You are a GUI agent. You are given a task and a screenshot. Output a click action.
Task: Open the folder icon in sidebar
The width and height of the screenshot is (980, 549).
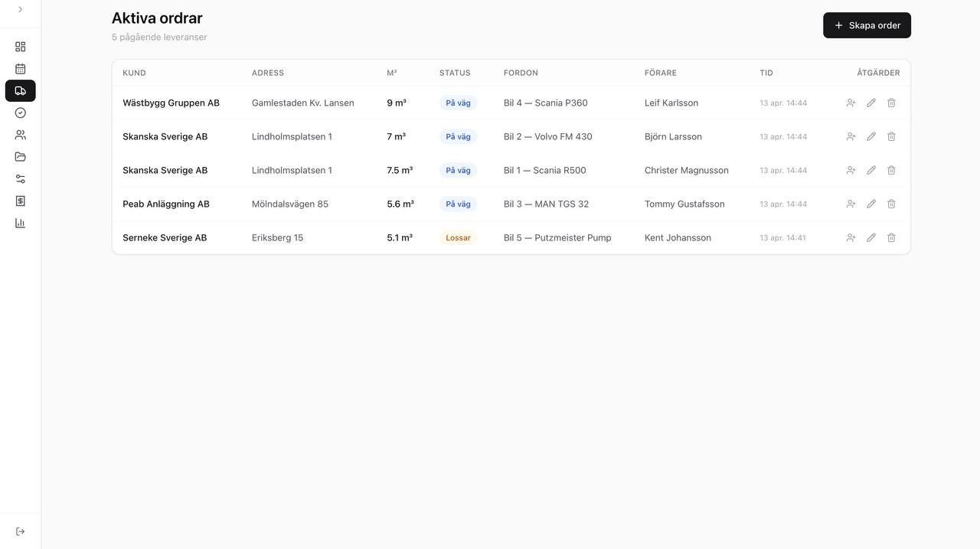(20, 157)
